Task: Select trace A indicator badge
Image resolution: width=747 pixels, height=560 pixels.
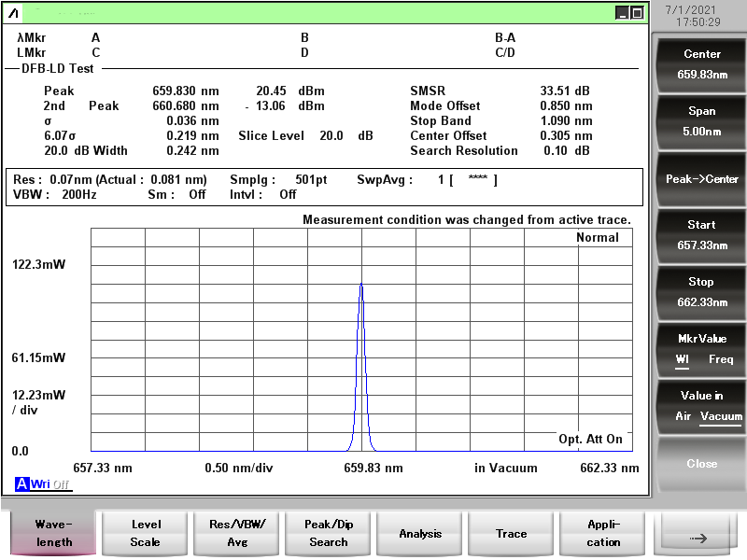Action: pyautogui.click(x=21, y=483)
